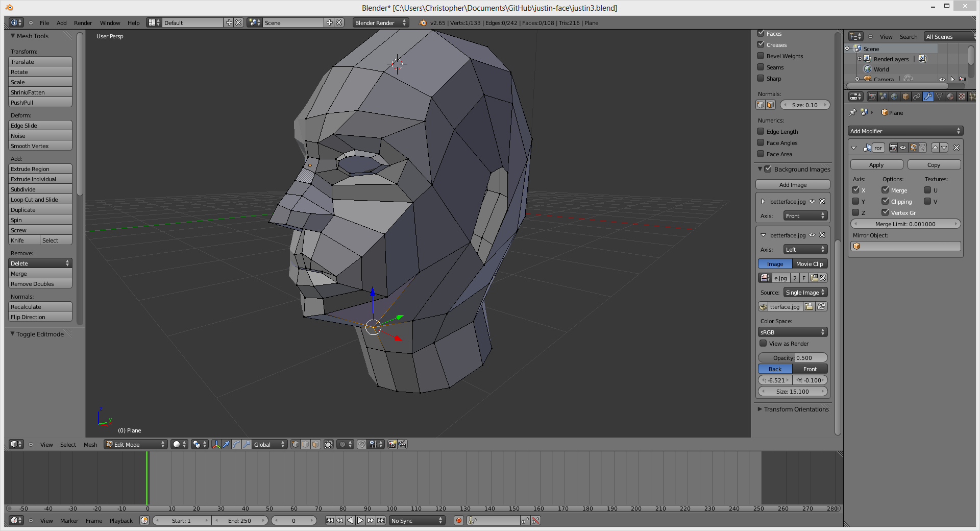Enable the Edge Length checkbox
The image size is (980, 531).
click(761, 131)
